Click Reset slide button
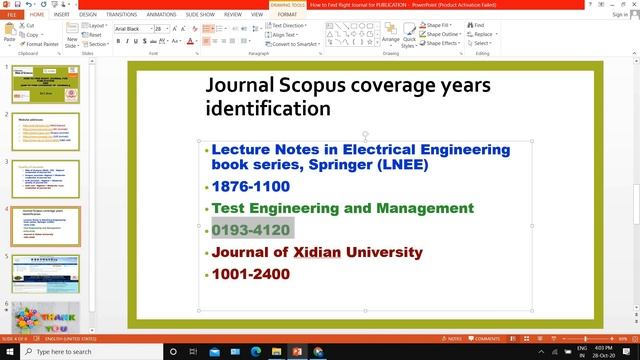640x360 pixels. click(x=92, y=35)
